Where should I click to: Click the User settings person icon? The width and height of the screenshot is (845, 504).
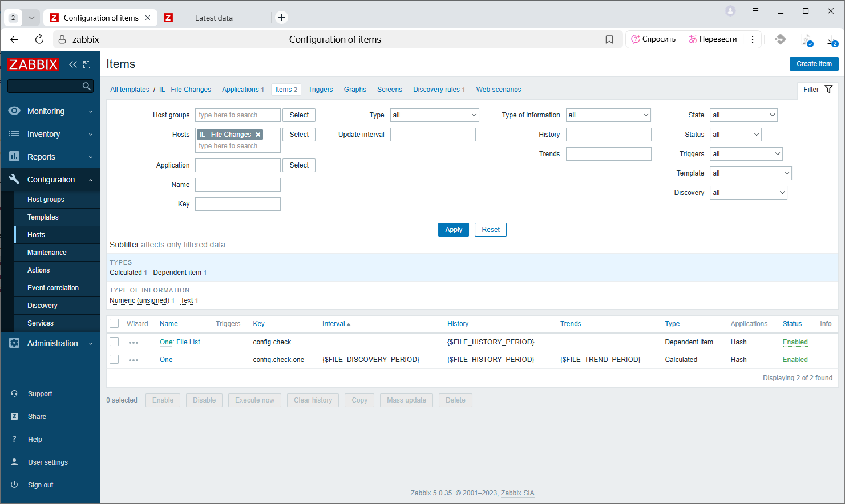coord(14,462)
